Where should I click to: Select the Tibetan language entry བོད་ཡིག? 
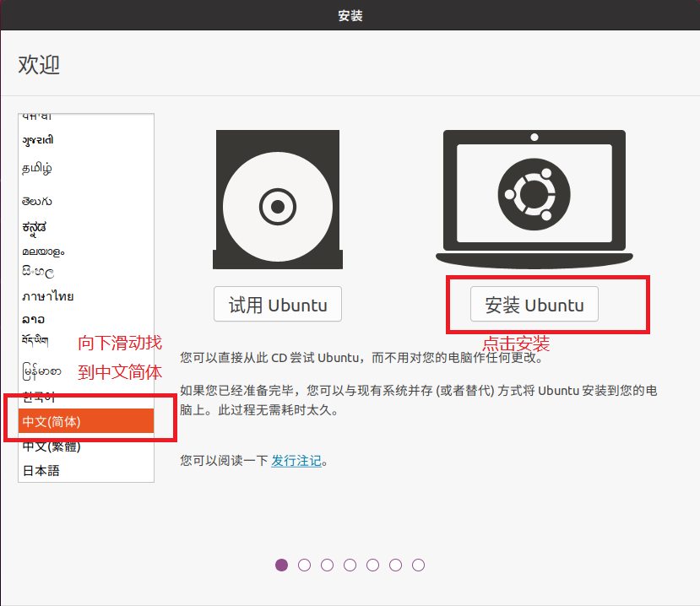click(86, 341)
